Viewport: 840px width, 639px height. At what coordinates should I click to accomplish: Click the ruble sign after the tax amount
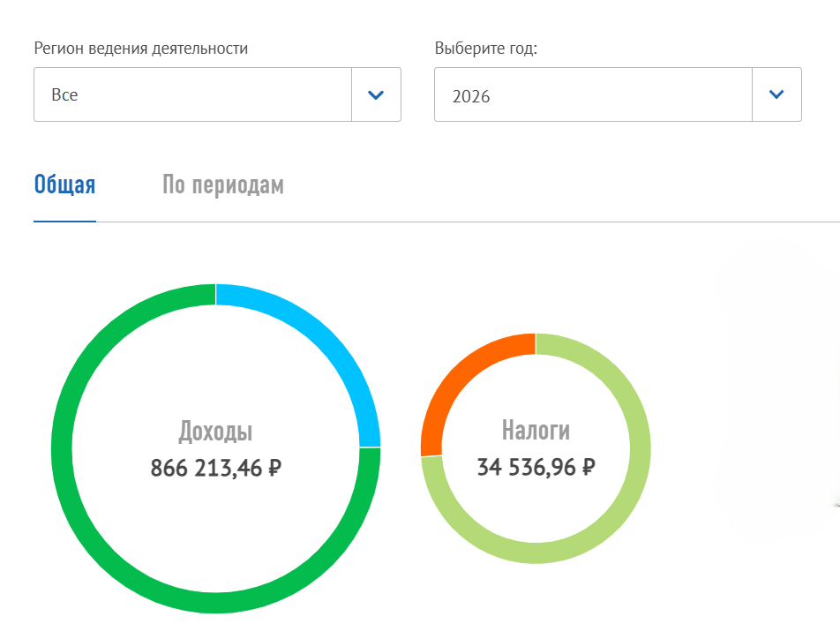pyautogui.click(x=588, y=466)
